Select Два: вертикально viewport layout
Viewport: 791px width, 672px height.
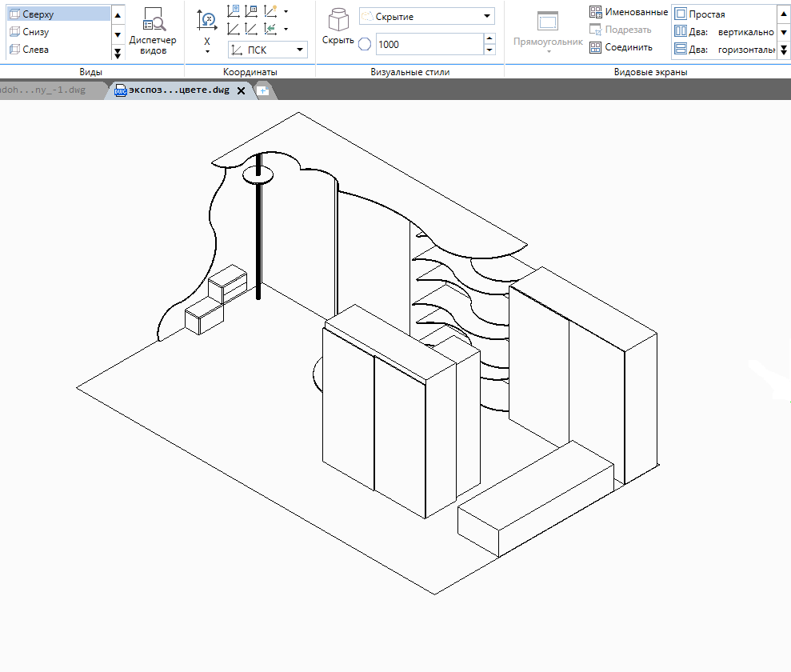click(725, 32)
